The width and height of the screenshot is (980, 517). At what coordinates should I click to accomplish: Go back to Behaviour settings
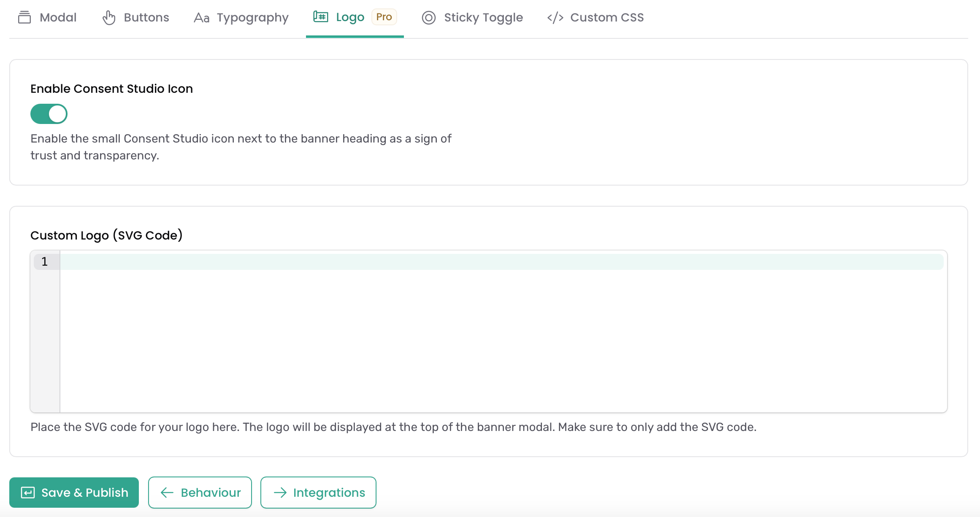[x=200, y=493]
